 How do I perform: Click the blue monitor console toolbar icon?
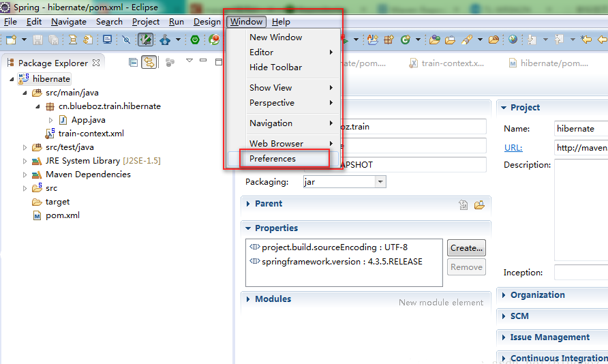[x=108, y=40]
